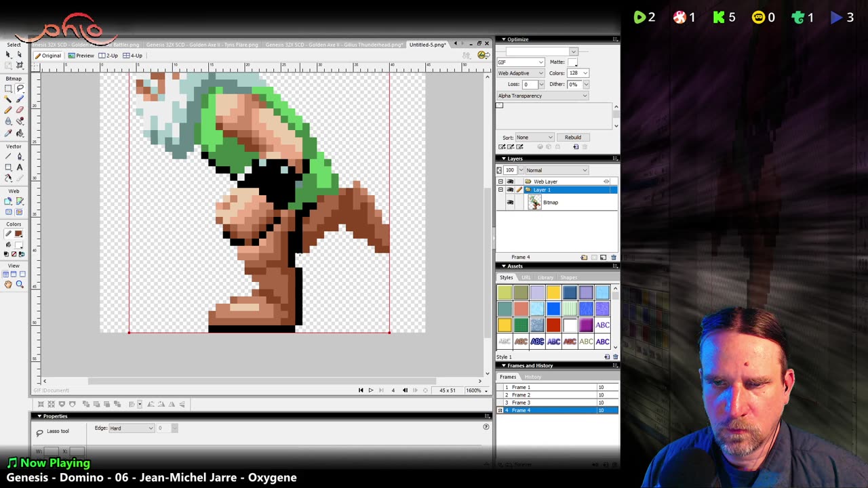Click the Layers panel trash icon
This screenshot has width=868, height=488.
coord(614,258)
